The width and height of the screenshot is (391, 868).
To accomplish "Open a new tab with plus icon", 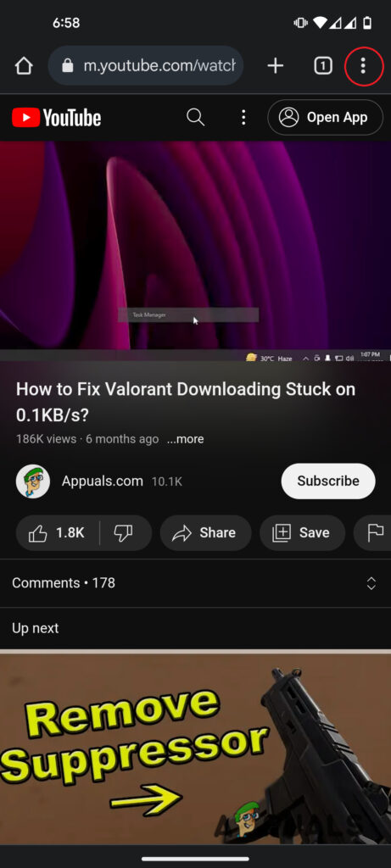I will coord(276,66).
